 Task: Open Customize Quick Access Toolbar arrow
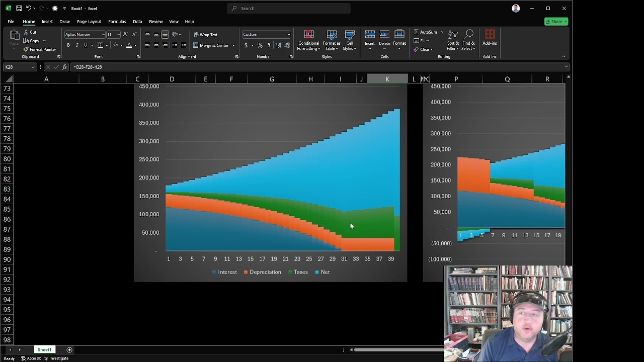coord(64,9)
